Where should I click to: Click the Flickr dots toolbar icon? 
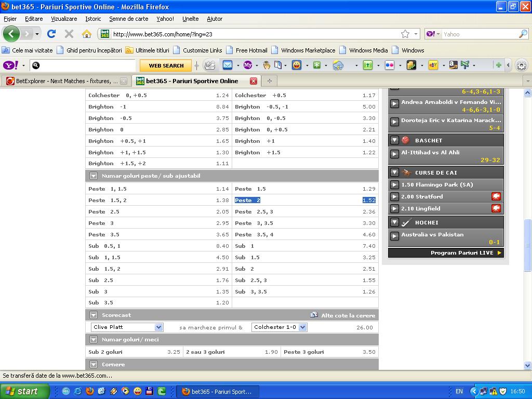[390, 65]
